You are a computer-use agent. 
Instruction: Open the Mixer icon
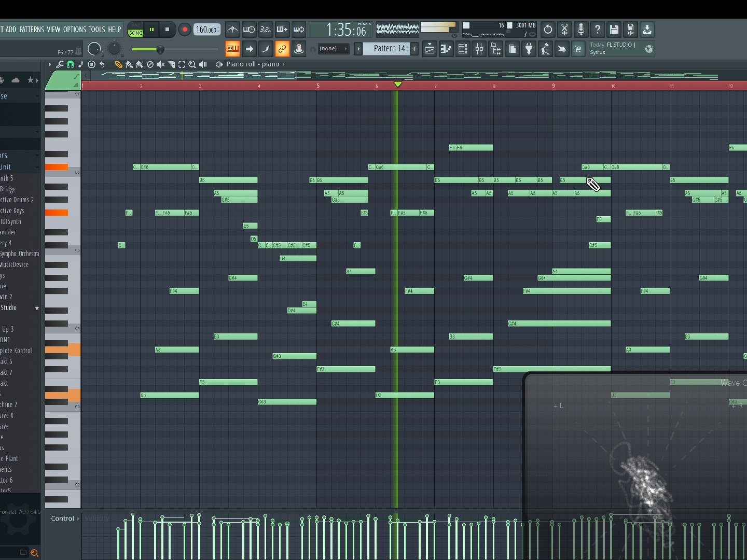coord(479,49)
